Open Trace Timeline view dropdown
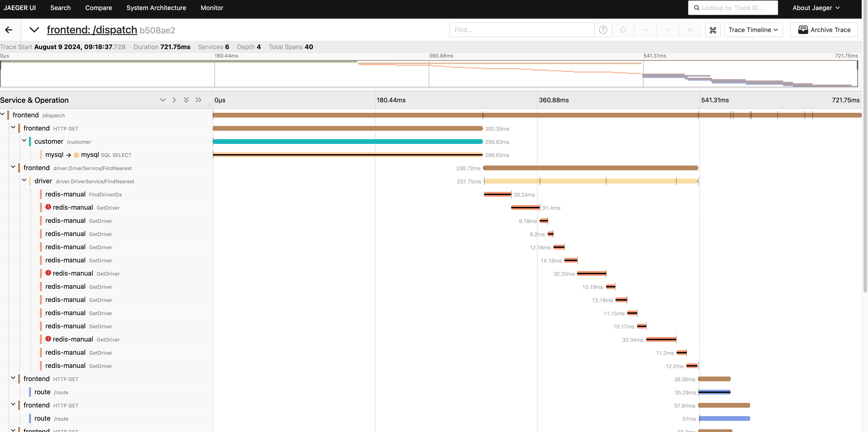 point(753,30)
